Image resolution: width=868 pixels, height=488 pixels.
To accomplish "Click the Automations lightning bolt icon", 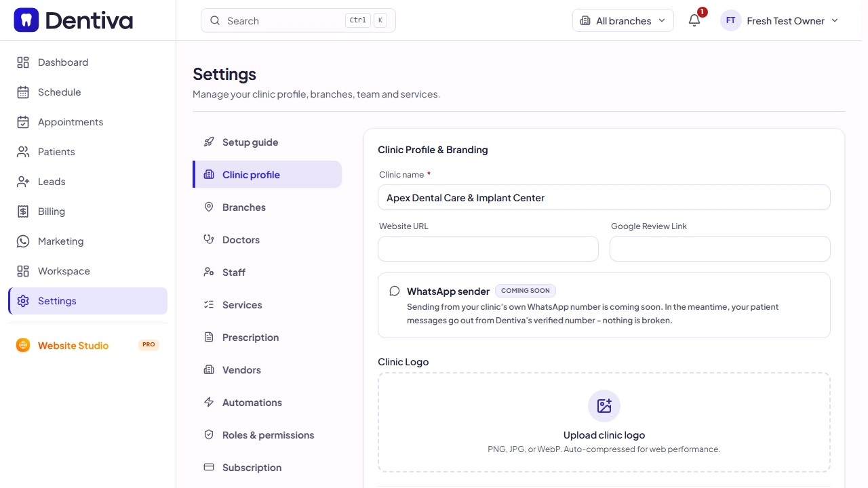I will [209, 403].
